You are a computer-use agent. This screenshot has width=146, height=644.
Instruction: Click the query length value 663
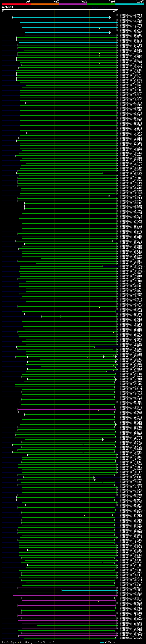click(115, 11)
